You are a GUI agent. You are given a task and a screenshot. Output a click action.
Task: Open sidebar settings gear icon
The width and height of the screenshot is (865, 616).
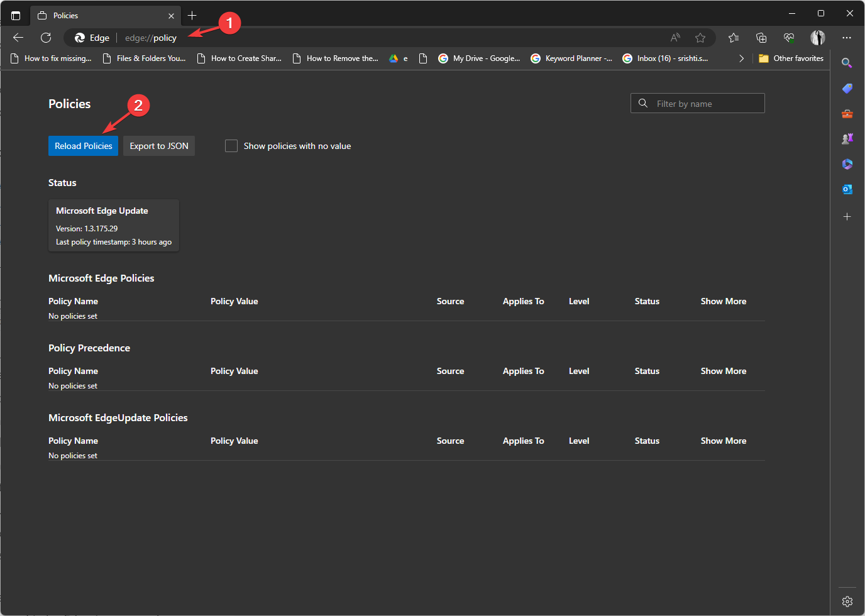tap(847, 602)
